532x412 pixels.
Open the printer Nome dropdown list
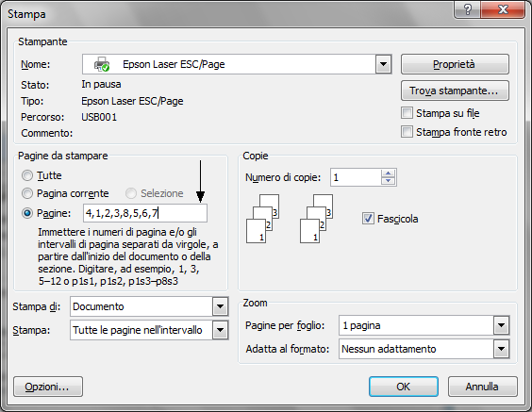click(x=383, y=64)
